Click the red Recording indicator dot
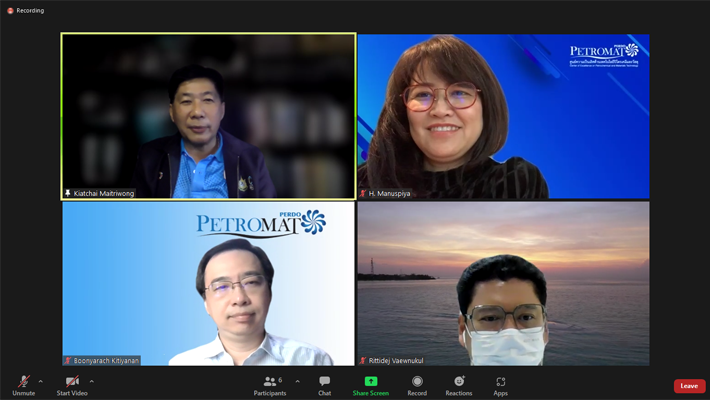 pos(11,11)
